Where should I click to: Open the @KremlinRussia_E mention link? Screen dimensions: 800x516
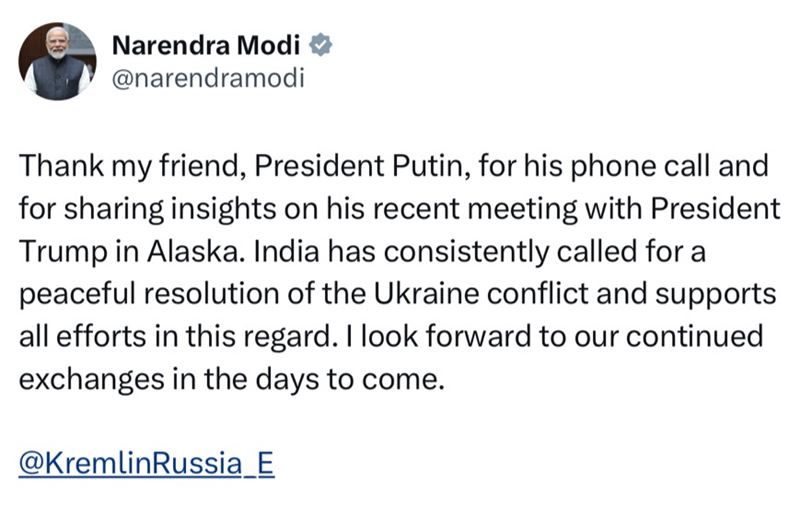pos(146,463)
